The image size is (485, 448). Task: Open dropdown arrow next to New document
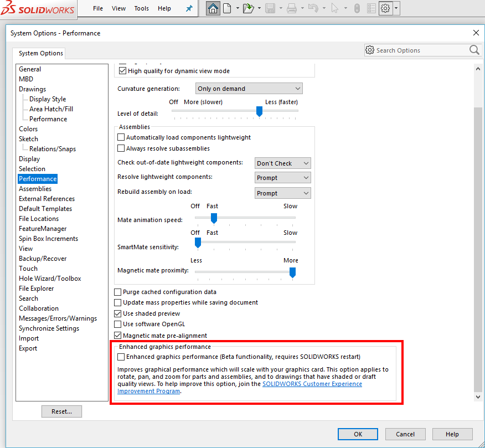tap(238, 8)
